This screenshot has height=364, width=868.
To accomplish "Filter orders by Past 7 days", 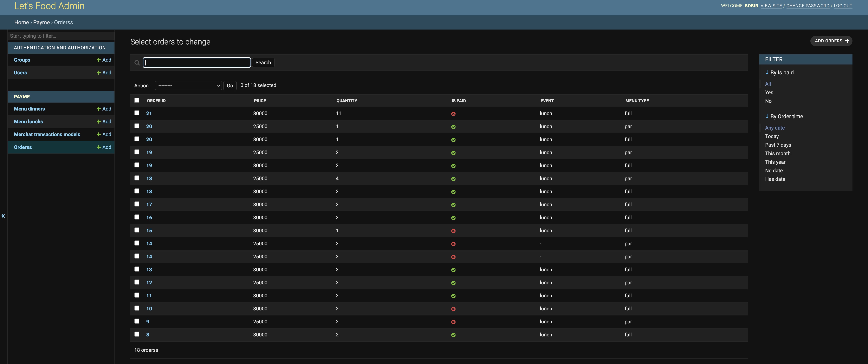I will click(x=778, y=145).
